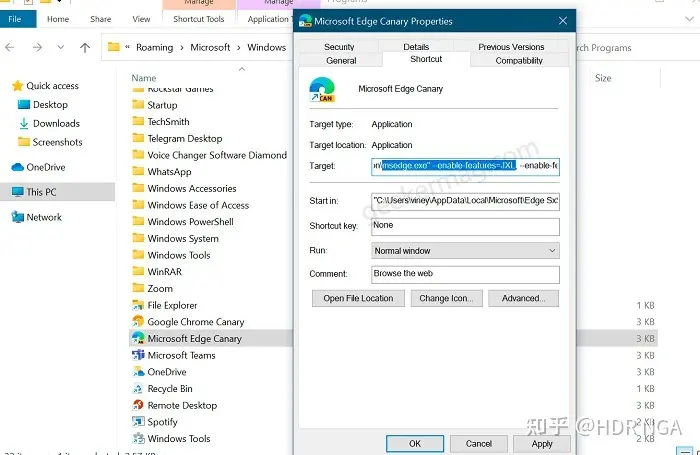
Task: Click in the Start in field
Action: tap(465, 201)
